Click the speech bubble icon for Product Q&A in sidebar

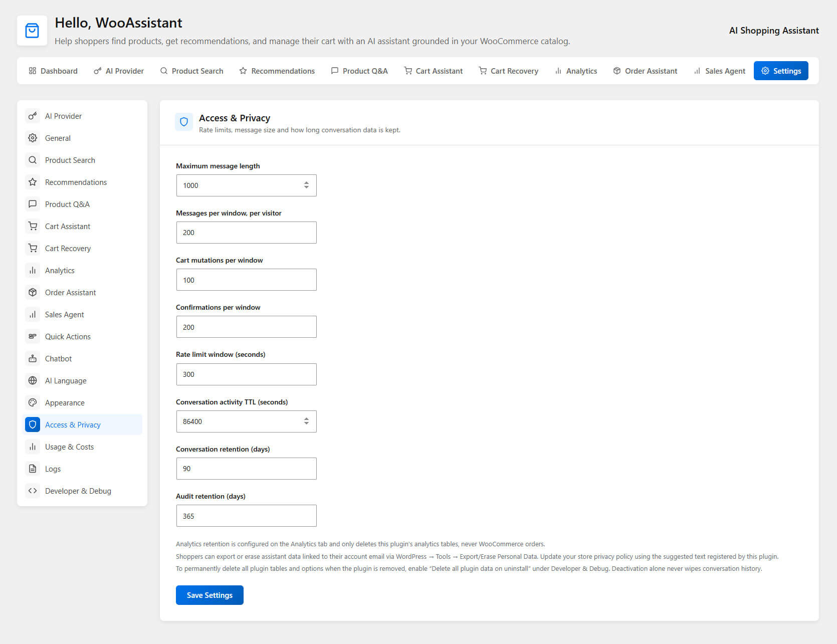33,204
